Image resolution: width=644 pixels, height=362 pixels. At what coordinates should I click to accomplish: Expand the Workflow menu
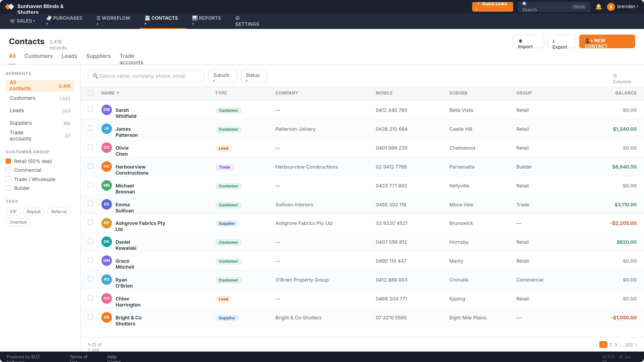[x=113, y=21]
